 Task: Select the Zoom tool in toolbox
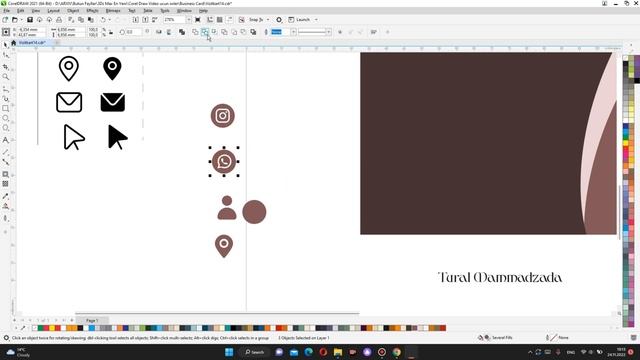[x=6, y=77]
